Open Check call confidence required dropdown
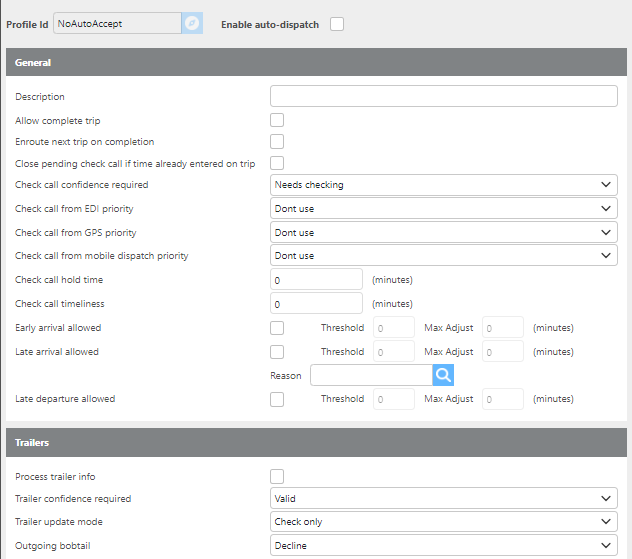 [444, 185]
